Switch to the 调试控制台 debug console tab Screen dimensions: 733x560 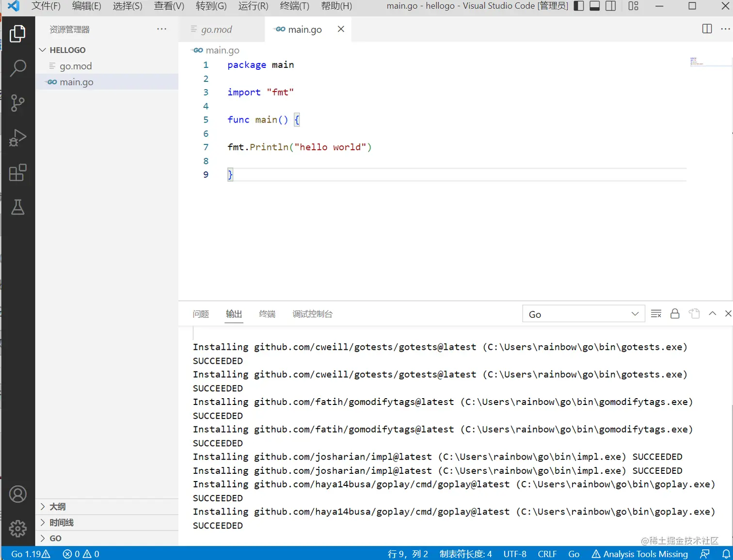(x=313, y=314)
